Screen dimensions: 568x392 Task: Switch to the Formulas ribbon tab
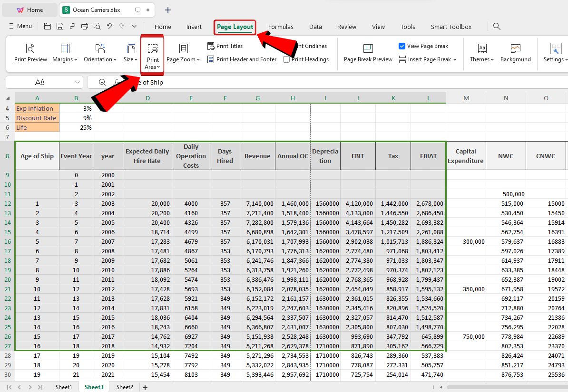tap(281, 27)
